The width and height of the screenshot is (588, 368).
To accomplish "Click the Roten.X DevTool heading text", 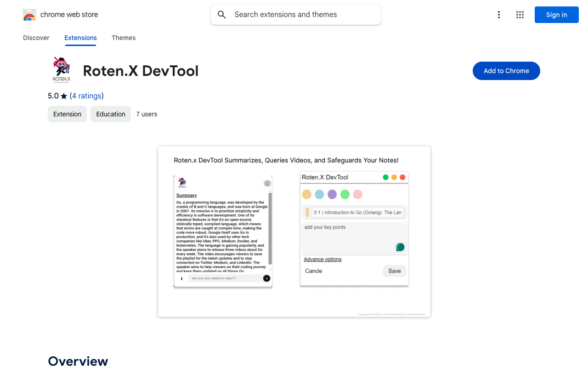I will point(141,71).
